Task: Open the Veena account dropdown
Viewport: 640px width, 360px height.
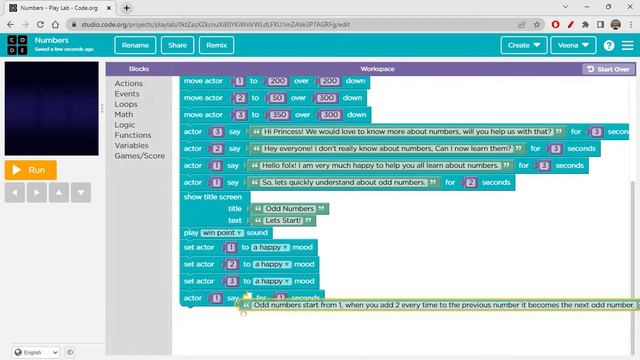Action: [x=573, y=45]
